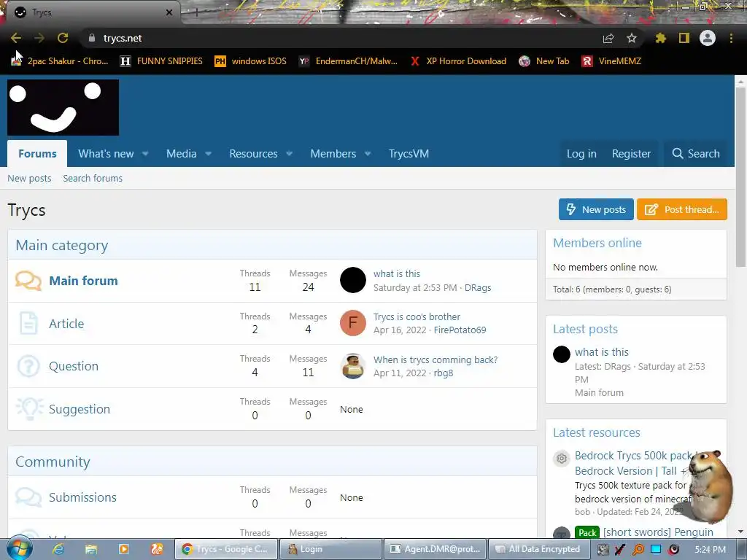The height and width of the screenshot is (560, 747).
Task: Open the Media section
Action: 181,154
